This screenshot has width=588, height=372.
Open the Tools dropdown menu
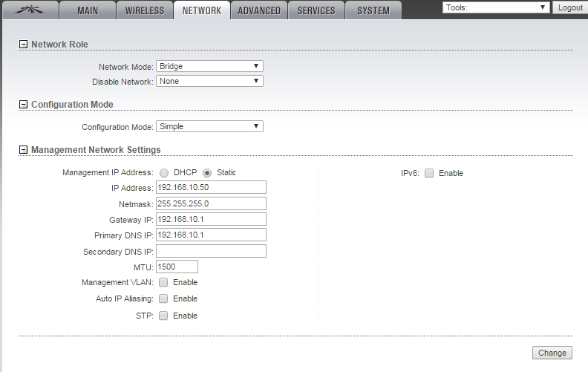pyautogui.click(x=496, y=7)
